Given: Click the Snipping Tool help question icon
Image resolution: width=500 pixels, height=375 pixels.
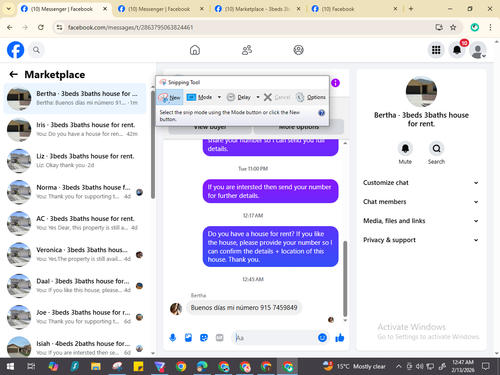Looking at the screenshot, I should tap(321, 113).
